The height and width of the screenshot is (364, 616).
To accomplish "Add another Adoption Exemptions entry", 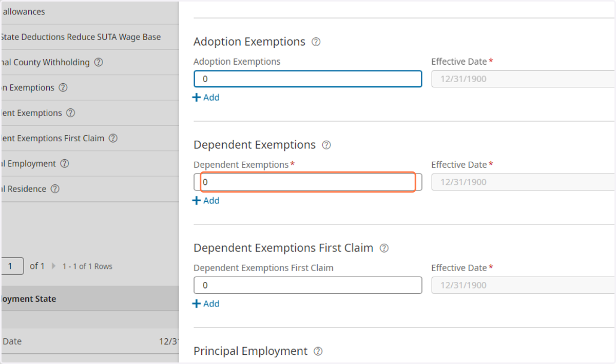I will tap(206, 98).
